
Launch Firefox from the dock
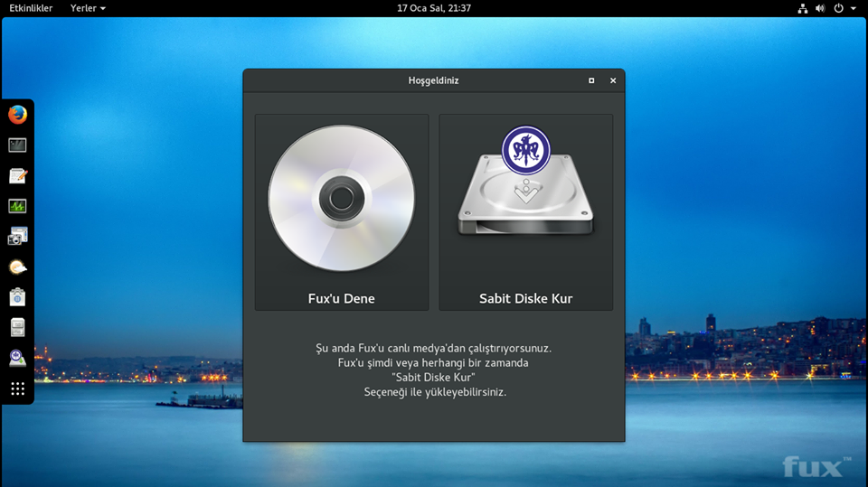[17, 115]
